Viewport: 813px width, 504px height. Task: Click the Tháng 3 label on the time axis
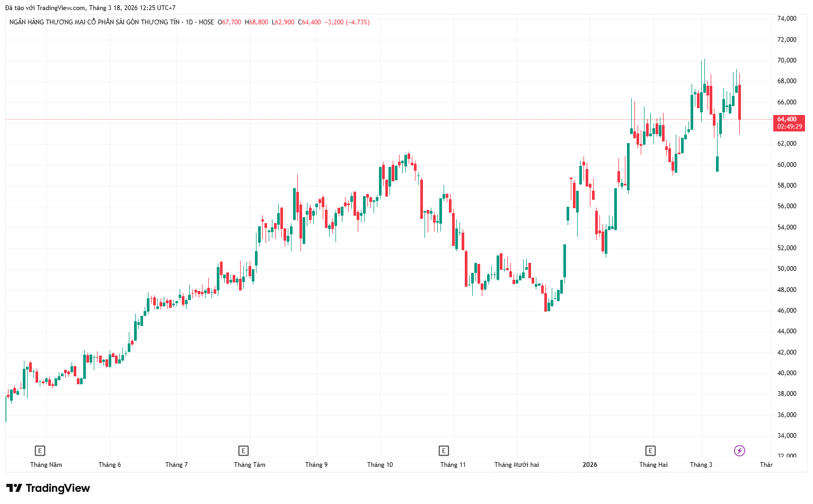[701, 465]
